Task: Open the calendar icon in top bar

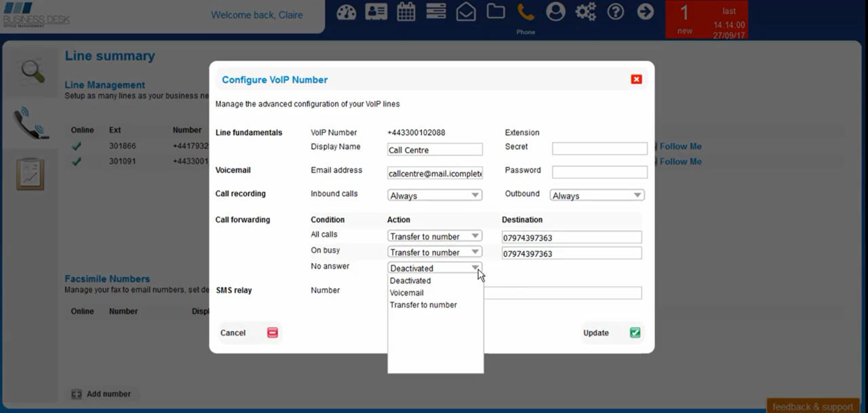Action: [406, 12]
